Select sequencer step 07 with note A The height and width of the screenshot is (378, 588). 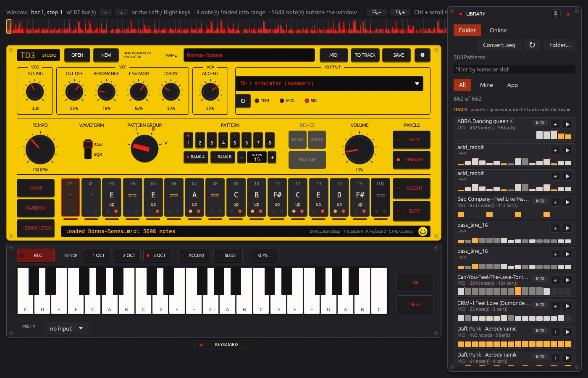(194, 197)
